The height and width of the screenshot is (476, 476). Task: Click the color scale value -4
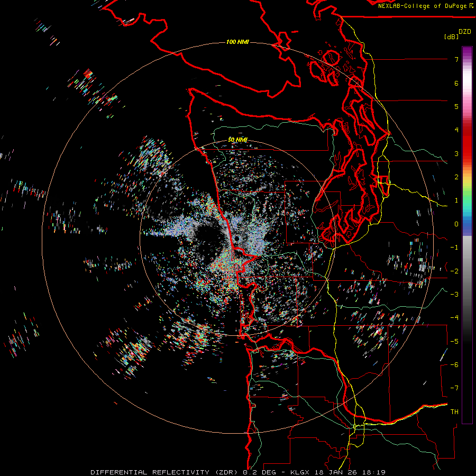pyautogui.click(x=454, y=318)
